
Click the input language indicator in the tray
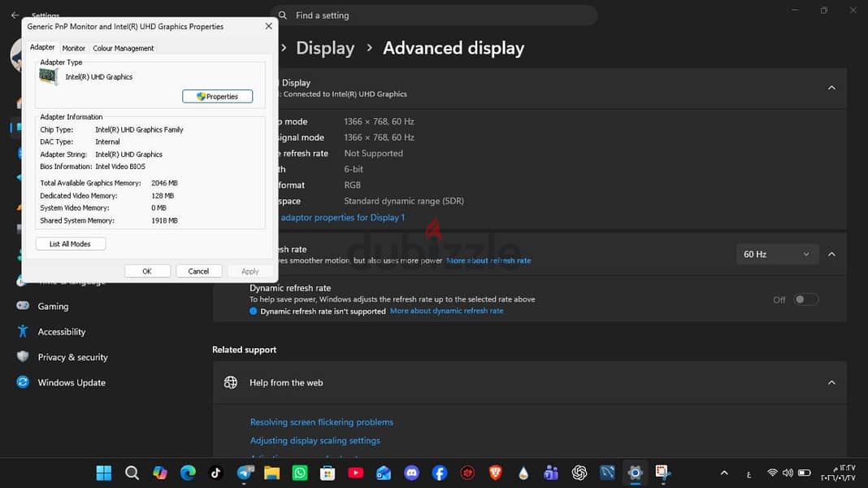point(749,473)
